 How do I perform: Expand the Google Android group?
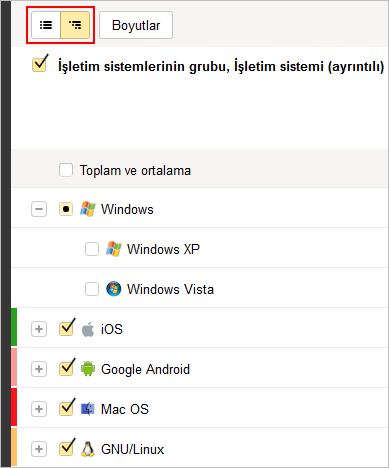click(39, 369)
